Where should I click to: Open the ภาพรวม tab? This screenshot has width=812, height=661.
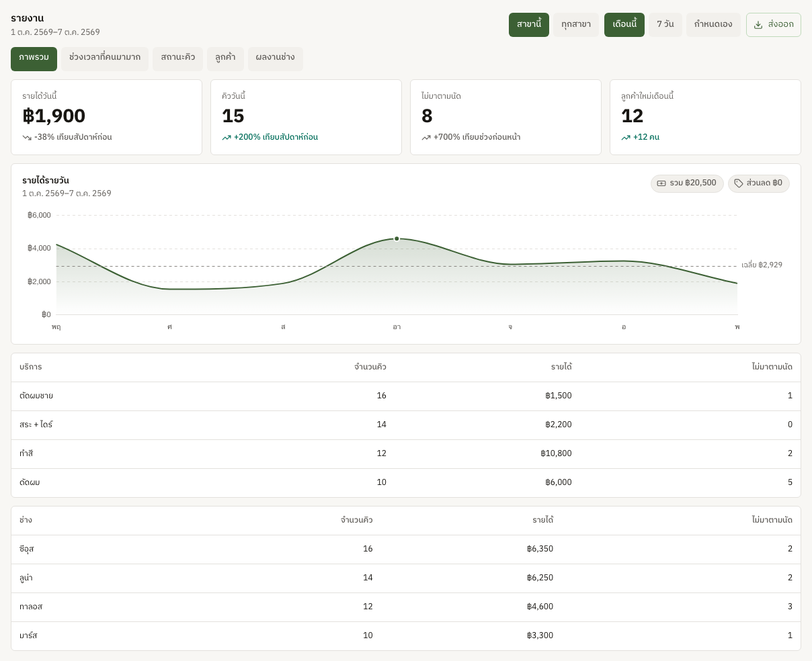[34, 58]
